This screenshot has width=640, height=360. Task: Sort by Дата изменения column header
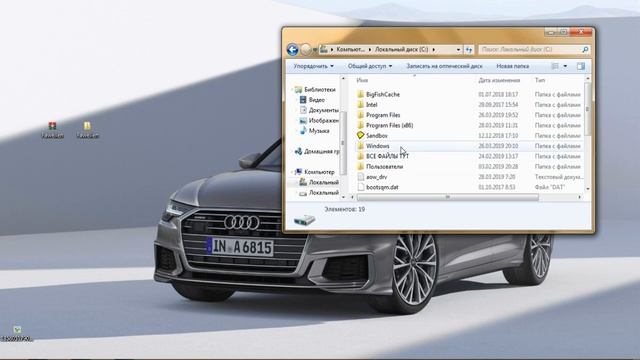point(499,80)
